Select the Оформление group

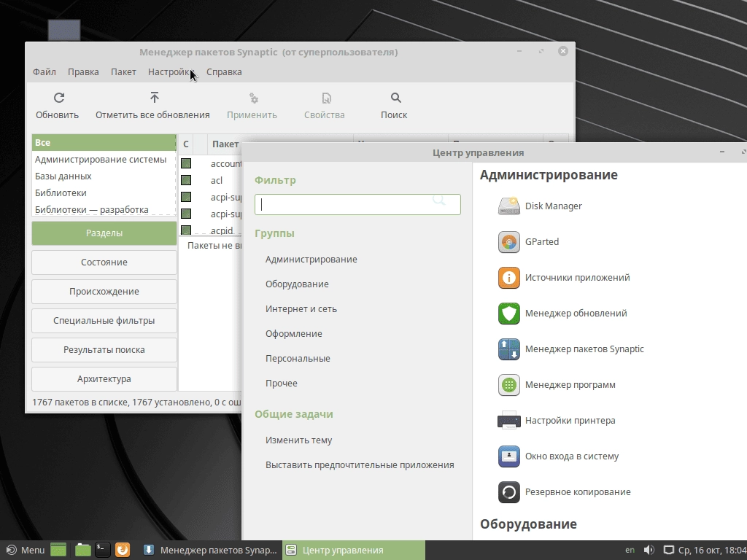293,334
